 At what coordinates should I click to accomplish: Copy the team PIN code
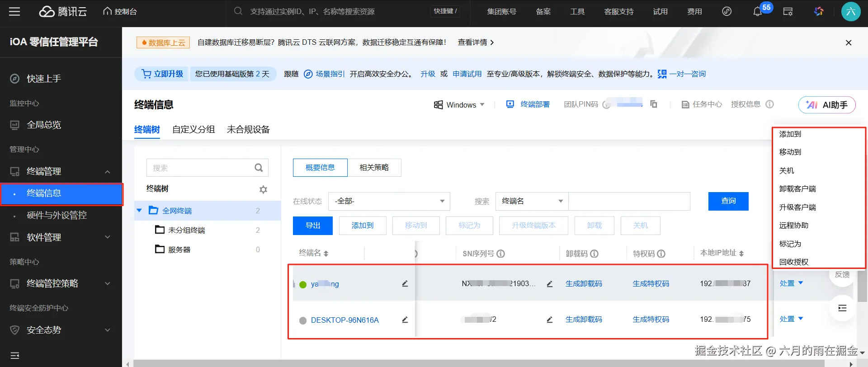click(x=654, y=104)
